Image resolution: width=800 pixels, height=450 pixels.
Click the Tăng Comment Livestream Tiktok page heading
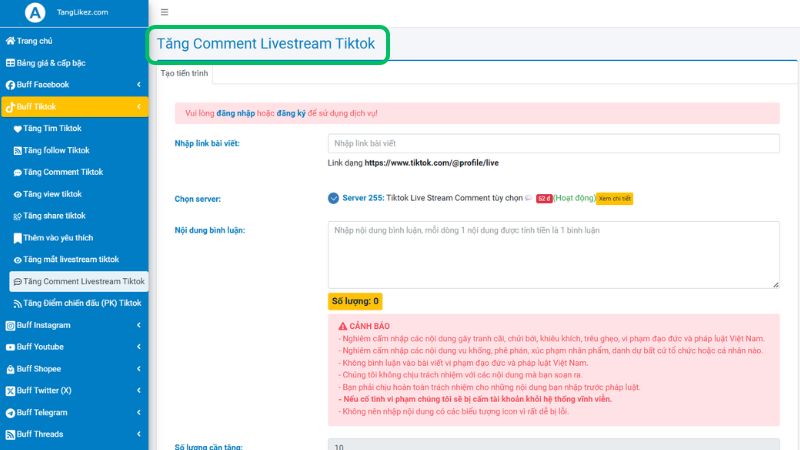coord(266,43)
